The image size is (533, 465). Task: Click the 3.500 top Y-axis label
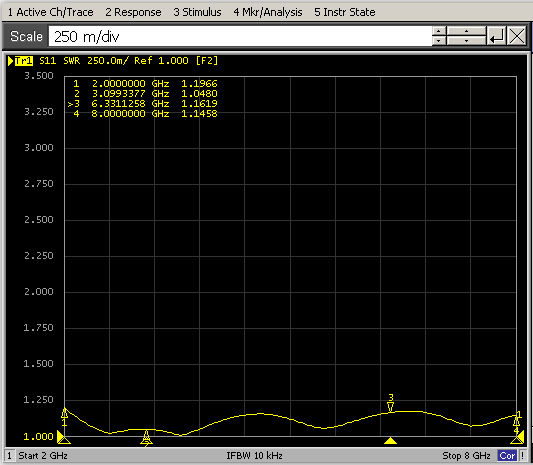pos(39,75)
